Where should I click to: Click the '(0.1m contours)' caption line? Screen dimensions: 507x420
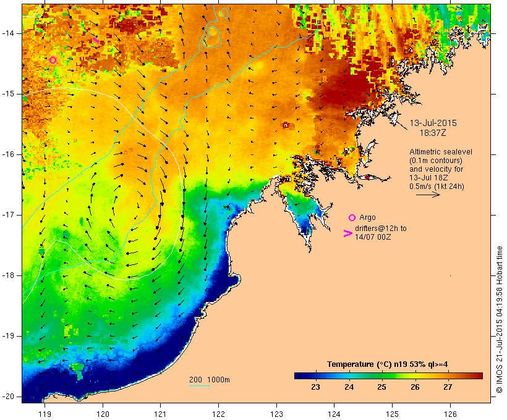point(436,161)
